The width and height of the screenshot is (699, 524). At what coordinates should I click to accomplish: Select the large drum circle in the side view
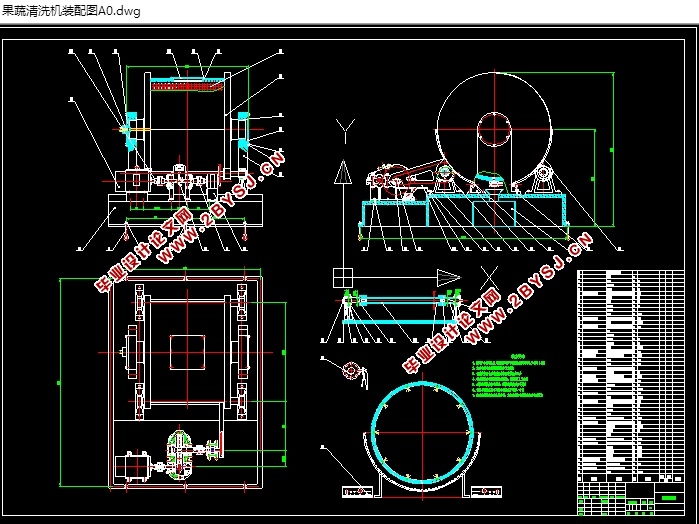pyautogui.click(x=494, y=130)
